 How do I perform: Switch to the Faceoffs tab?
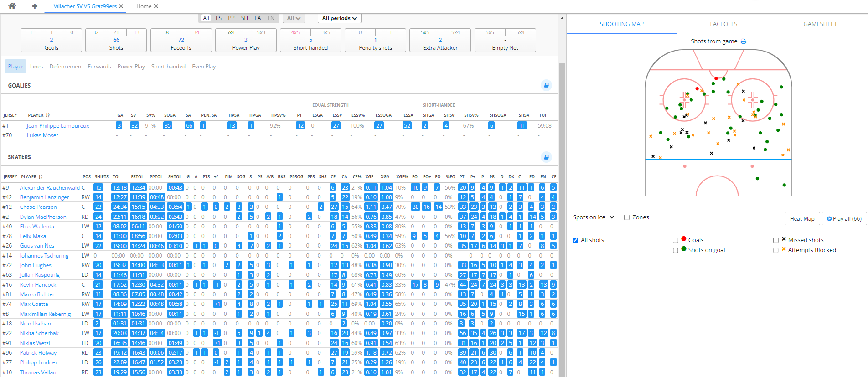[723, 24]
